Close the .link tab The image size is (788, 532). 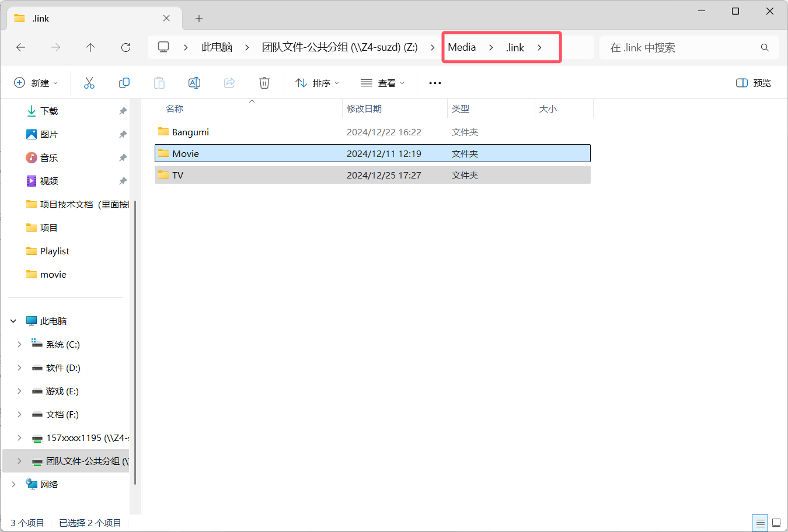[166, 18]
